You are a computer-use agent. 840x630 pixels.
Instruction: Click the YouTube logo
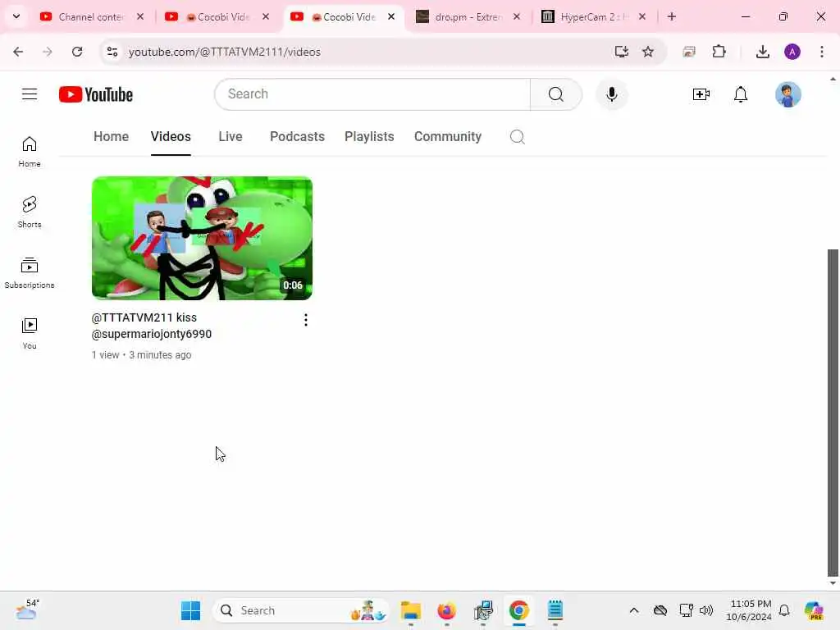click(x=96, y=94)
